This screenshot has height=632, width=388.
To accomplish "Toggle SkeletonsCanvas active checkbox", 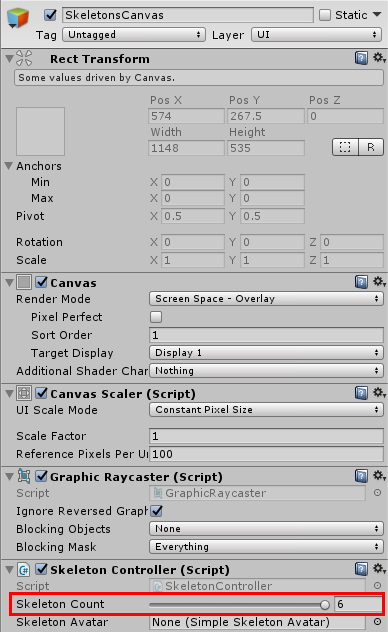I will click(x=50, y=15).
